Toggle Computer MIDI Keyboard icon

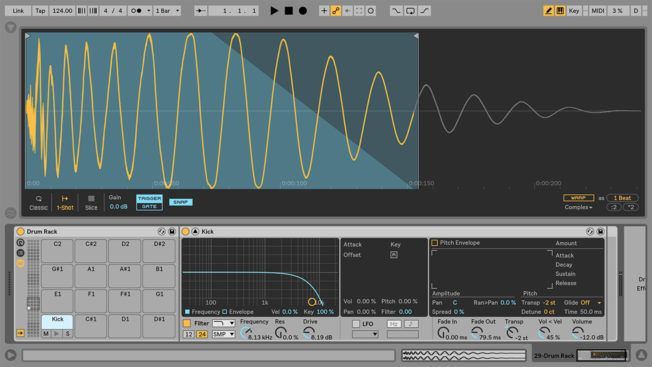(x=560, y=11)
